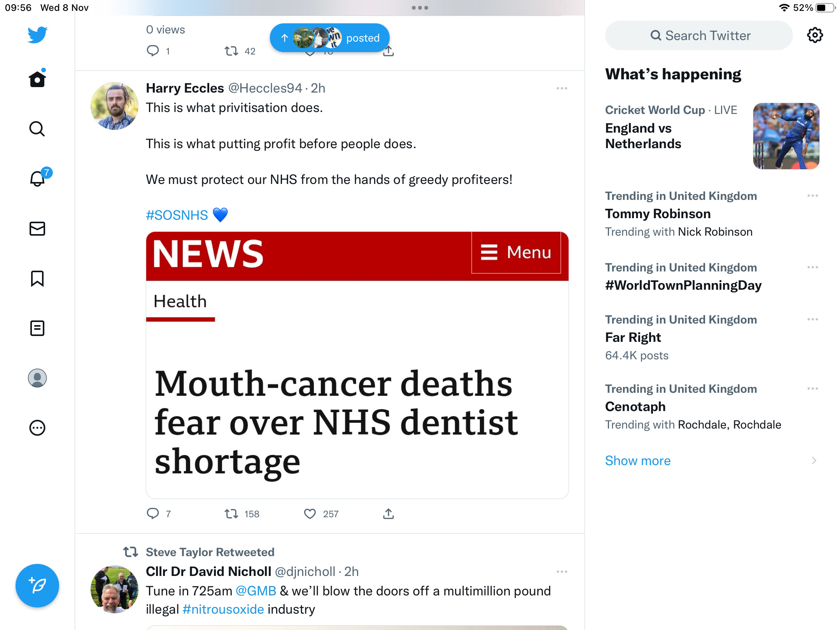Open Harry Eccles profile name

pos(185,88)
